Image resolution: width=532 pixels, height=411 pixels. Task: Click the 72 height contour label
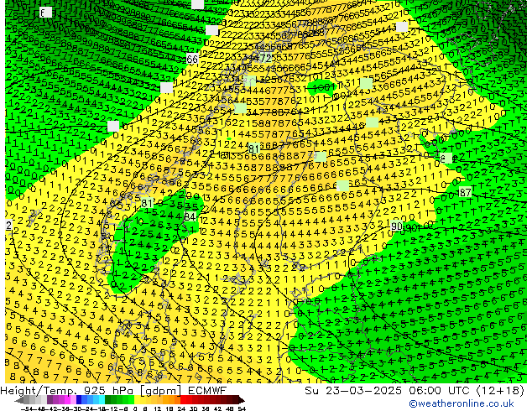click(265, 59)
